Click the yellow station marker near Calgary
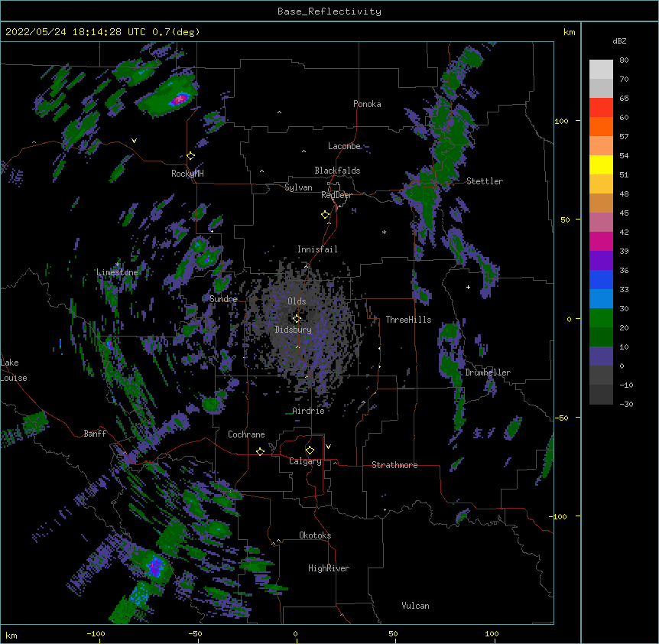The height and width of the screenshot is (644, 659). click(x=310, y=450)
